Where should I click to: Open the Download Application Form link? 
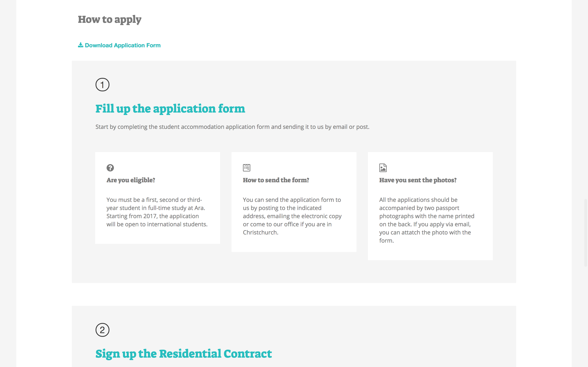[x=122, y=45]
